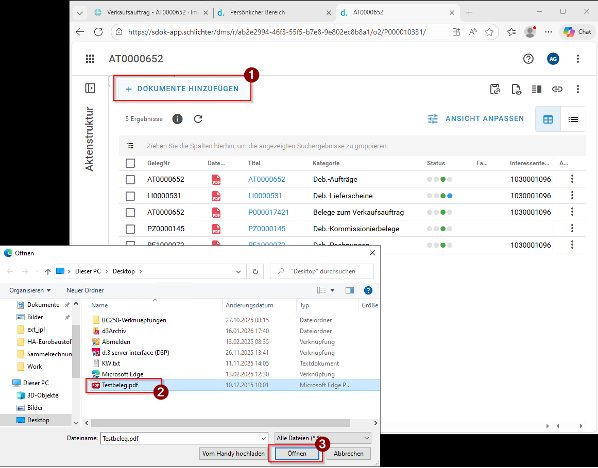This screenshot has height=468, width=598.
Task: Open the PZ0000145 title link
Action: [267, 228]
